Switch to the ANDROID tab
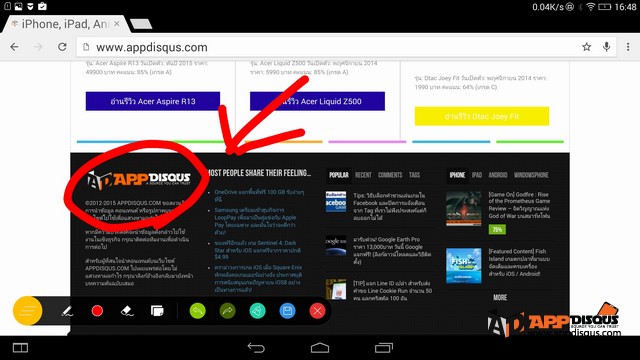This screenshot has width=640, height=360. pyautogui.click(x=498, y=175)
